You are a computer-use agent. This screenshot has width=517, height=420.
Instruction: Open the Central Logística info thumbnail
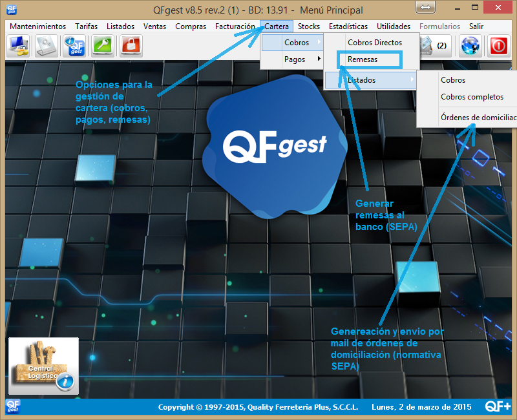click(43, 366)
